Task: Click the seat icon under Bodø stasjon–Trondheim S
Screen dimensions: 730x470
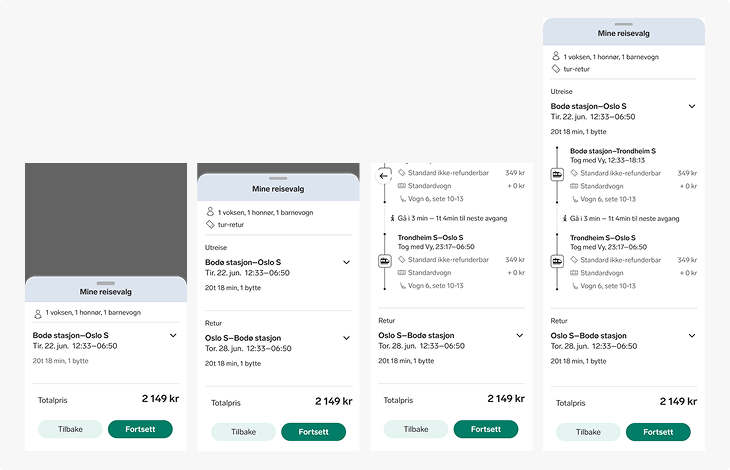Action: (575, 199)
